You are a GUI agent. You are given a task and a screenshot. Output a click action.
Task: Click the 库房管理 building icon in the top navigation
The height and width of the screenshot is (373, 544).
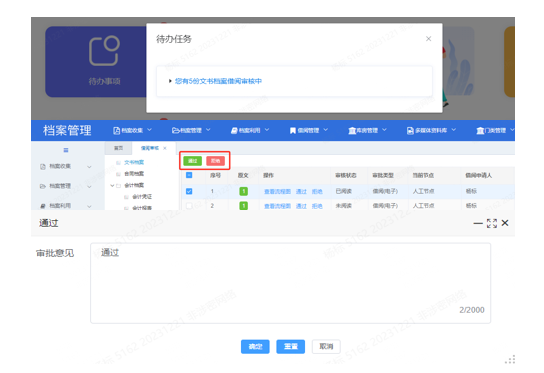click(x=352, y=130)
